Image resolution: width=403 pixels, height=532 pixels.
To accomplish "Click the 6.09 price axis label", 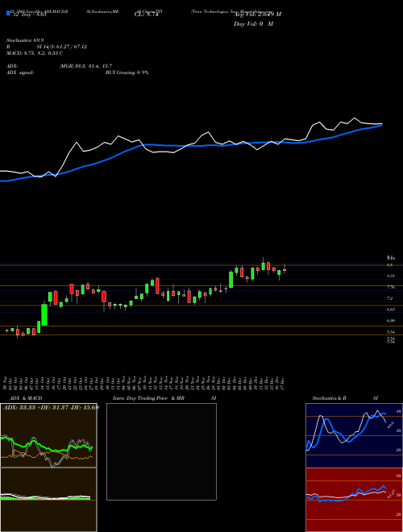I will click(390, 320).
